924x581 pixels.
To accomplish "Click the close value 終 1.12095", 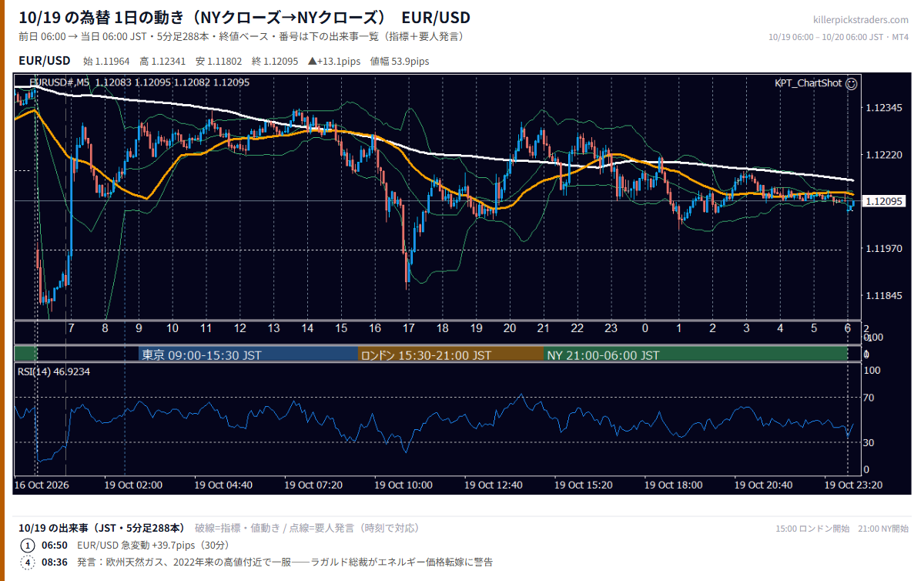I will click(x=276, y=61).
